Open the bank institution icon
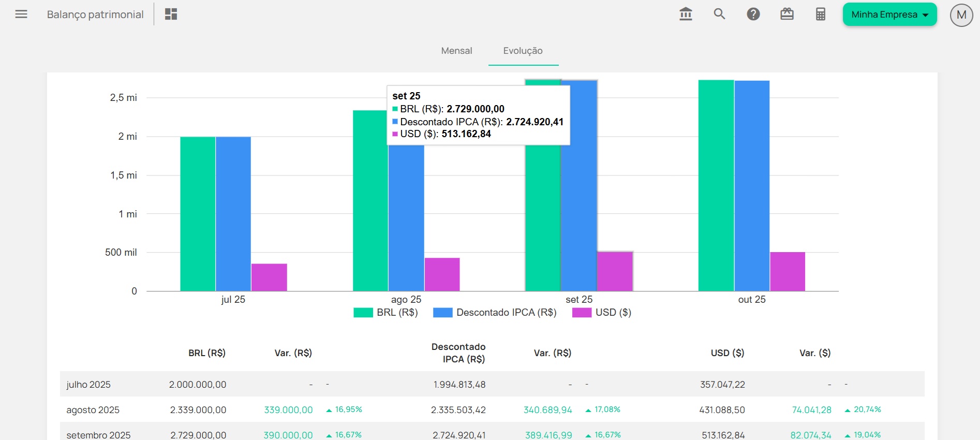Screen dimensions: 980x440 point(686,14)
